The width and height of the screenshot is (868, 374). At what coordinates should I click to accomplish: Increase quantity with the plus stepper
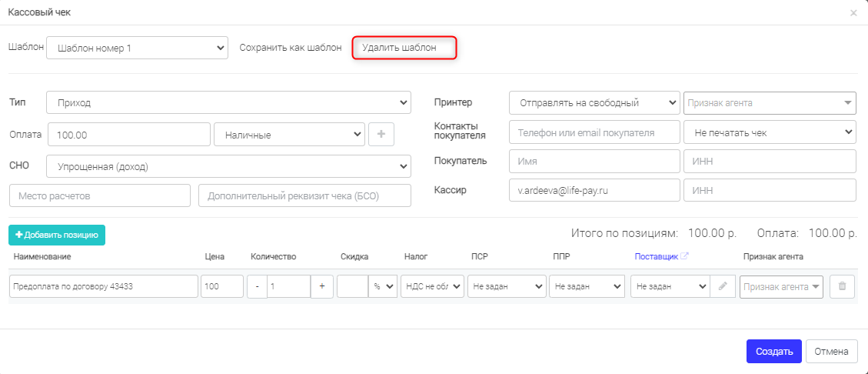(322, 286)
